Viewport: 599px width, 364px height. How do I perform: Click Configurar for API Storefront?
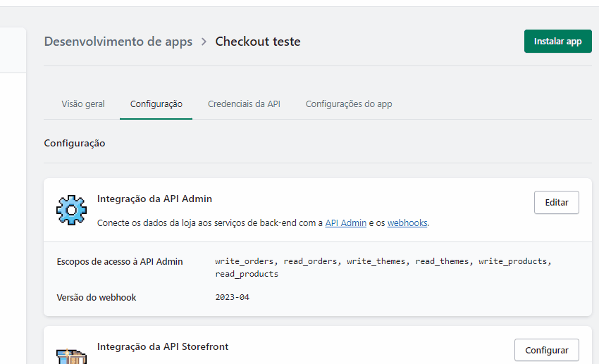546,350
